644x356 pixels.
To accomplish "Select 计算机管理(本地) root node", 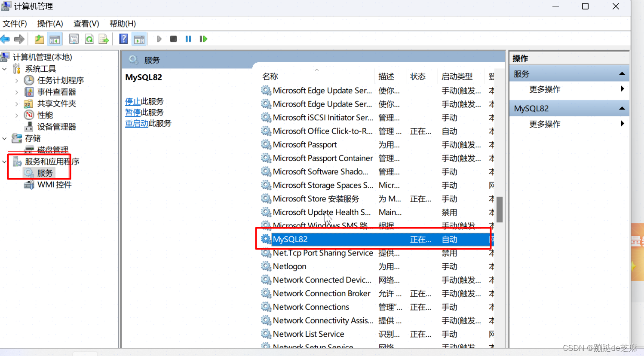I will point(42,57).
